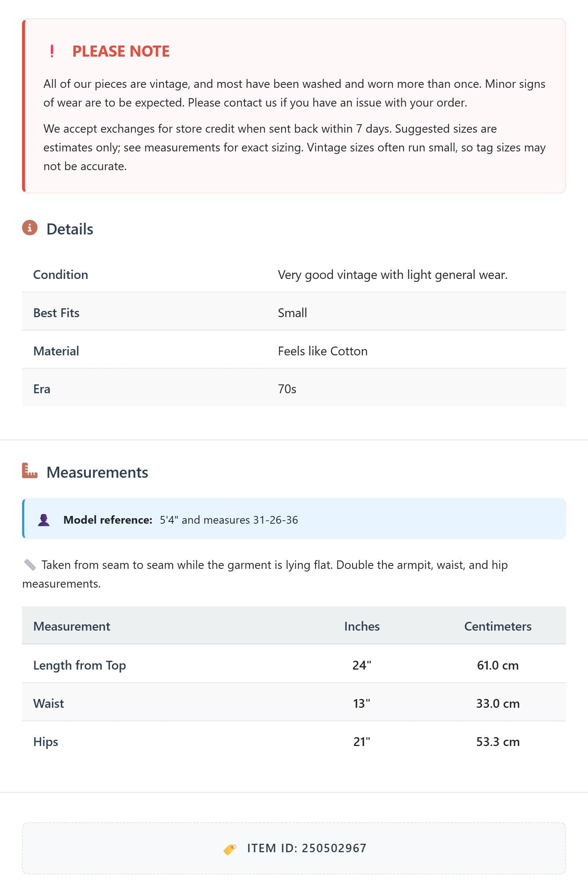Click the Inches column header
The height and width of the screenshot is (893, 588).
(x=362, y=626)
